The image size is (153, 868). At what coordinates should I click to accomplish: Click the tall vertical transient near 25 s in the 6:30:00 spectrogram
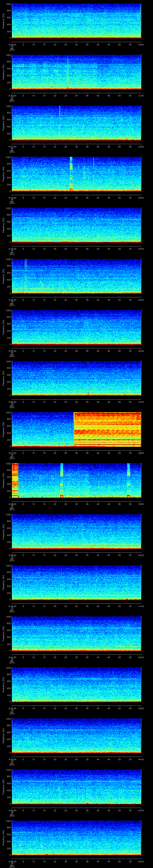point(68,72)
